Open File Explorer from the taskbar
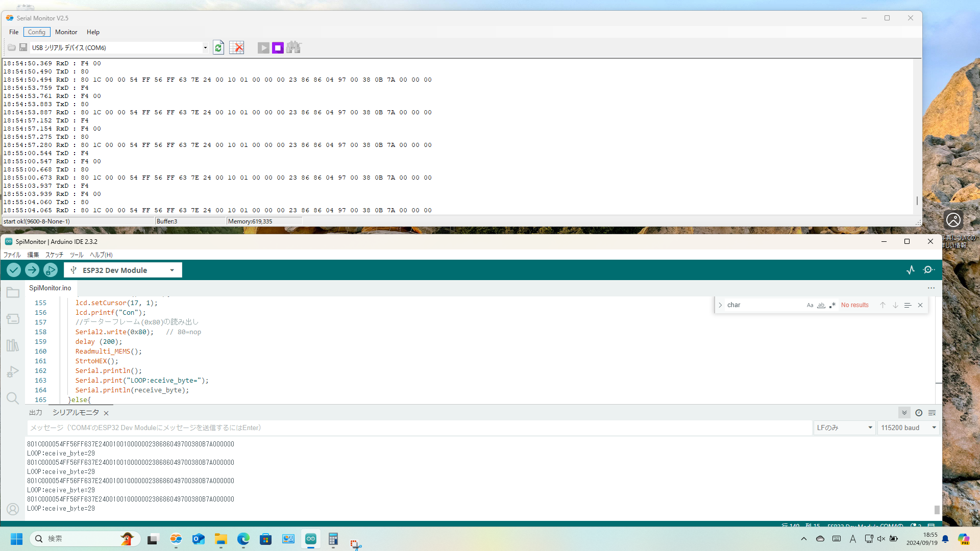 [x=221, y=539]
